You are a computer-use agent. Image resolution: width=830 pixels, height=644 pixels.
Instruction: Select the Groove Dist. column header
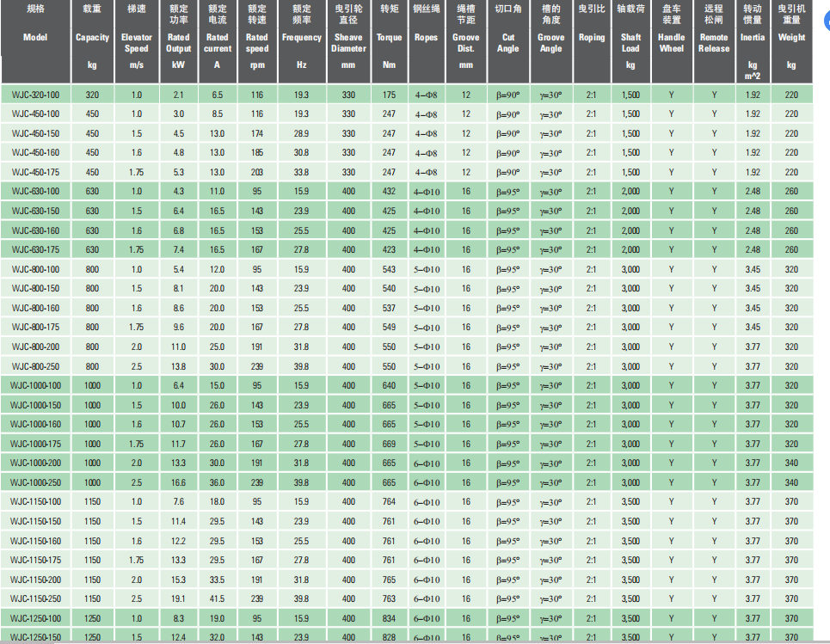coord(466,41)
